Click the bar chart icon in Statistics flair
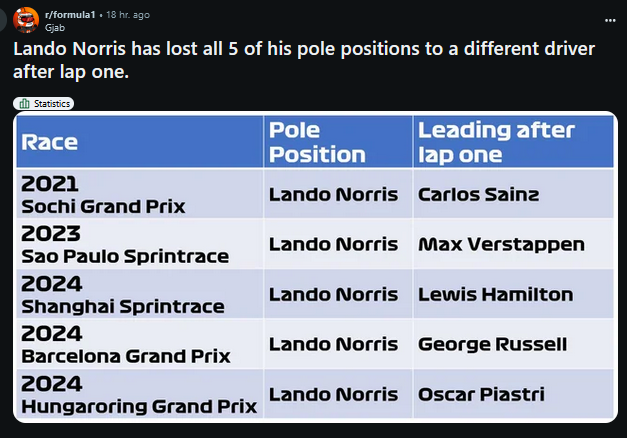627x438 pixels. (x=24, y=104)
